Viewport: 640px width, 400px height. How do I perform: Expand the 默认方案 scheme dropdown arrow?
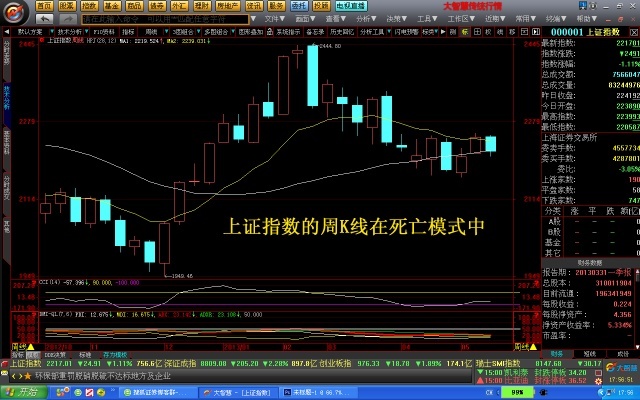pos(52,32)
